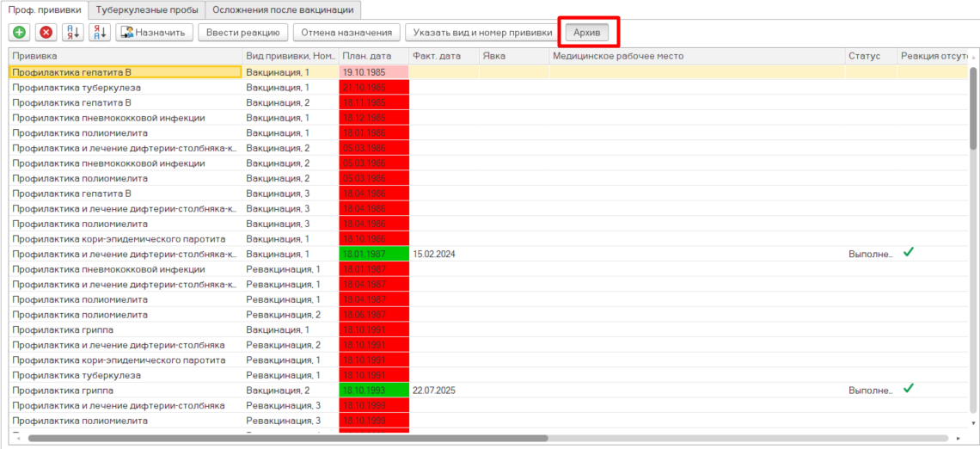Screen dimensions: 980x449
Task: Click the План. дата column header
Action: click(373, 56)
